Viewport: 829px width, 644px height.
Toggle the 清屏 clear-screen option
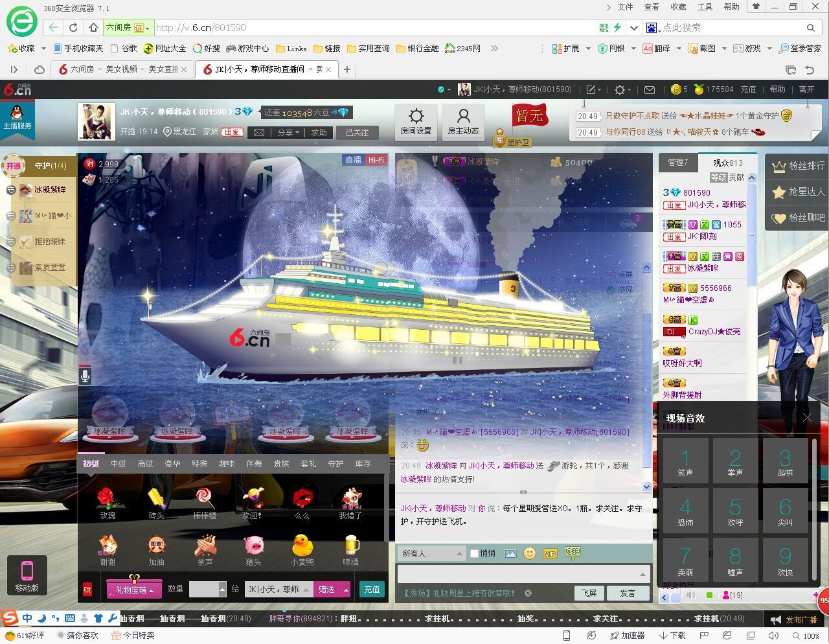pyautogui.click(x=620, y=274)
